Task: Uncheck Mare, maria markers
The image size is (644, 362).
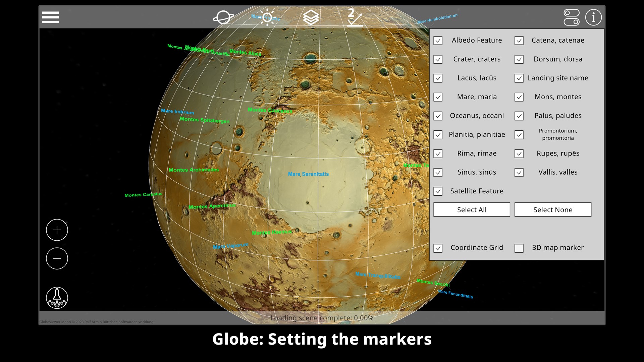Action: click(x=438, y=97)
